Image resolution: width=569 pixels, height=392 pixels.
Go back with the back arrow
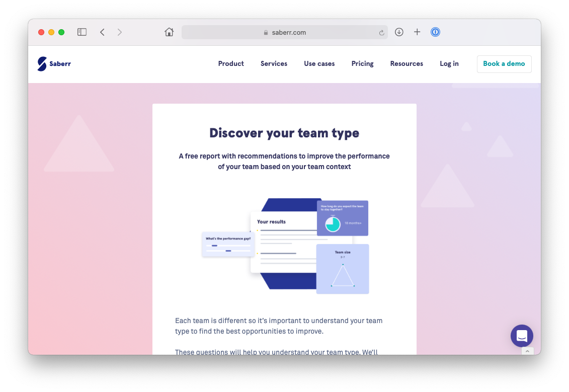(102, 32)
